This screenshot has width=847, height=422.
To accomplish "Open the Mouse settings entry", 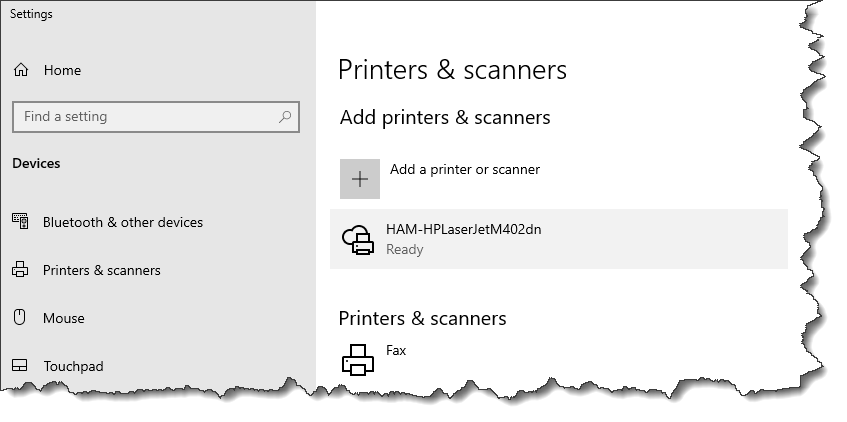I will click(x=63, y=318).
